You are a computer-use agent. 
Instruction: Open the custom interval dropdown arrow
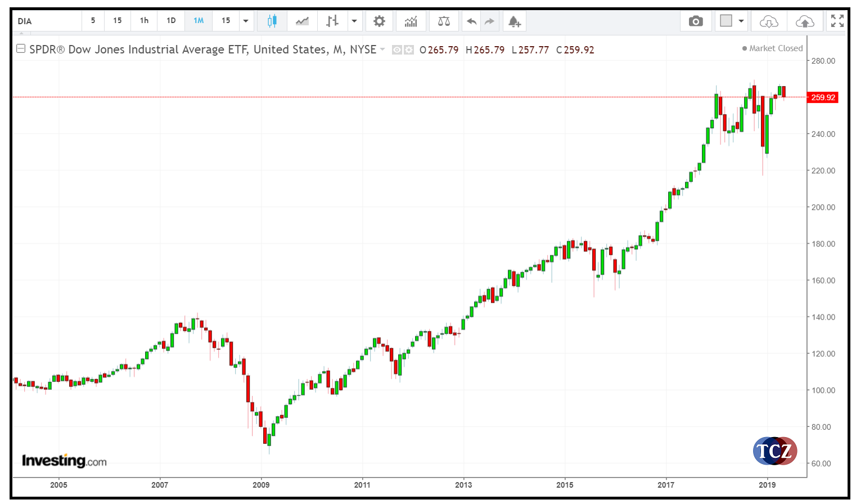[246, 20]
